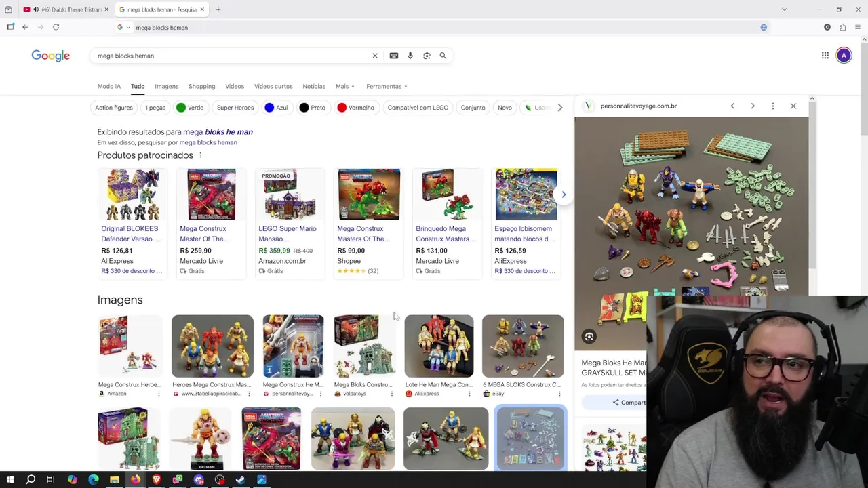The height and width of the screenshot is (488, 868).
Task: Expand the Mais search menu
Action: [x=344, y=87]
